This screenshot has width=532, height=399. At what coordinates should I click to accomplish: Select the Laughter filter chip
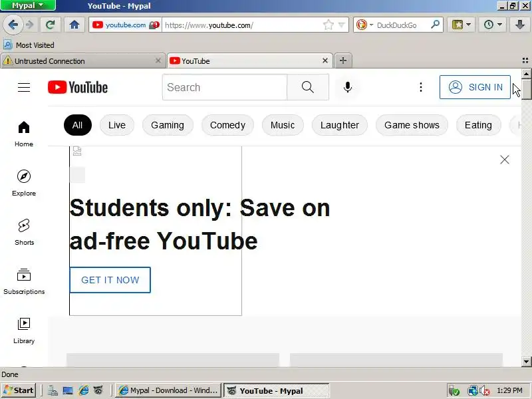tap(340, 125)
